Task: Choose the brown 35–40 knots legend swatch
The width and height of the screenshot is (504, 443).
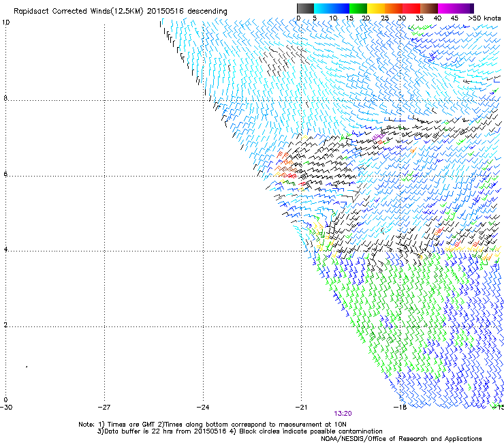Action: pyautogui.click(x=429, y=8)
